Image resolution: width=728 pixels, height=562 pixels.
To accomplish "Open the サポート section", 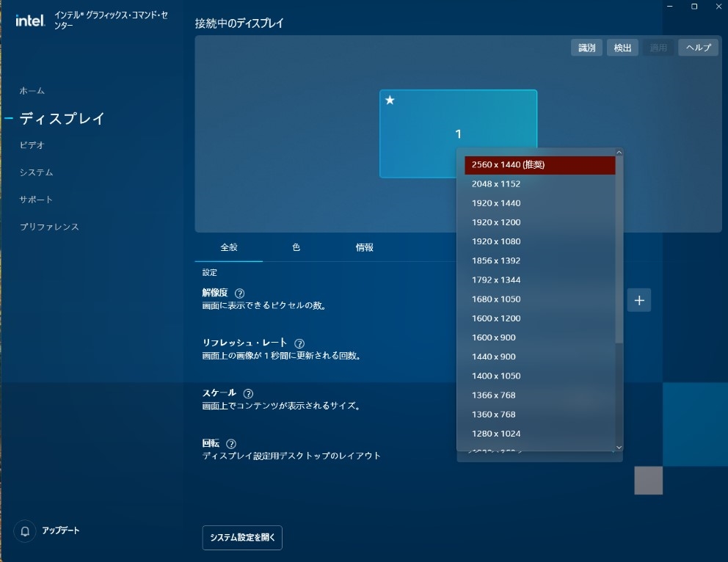I will click(x=36, y=200).
